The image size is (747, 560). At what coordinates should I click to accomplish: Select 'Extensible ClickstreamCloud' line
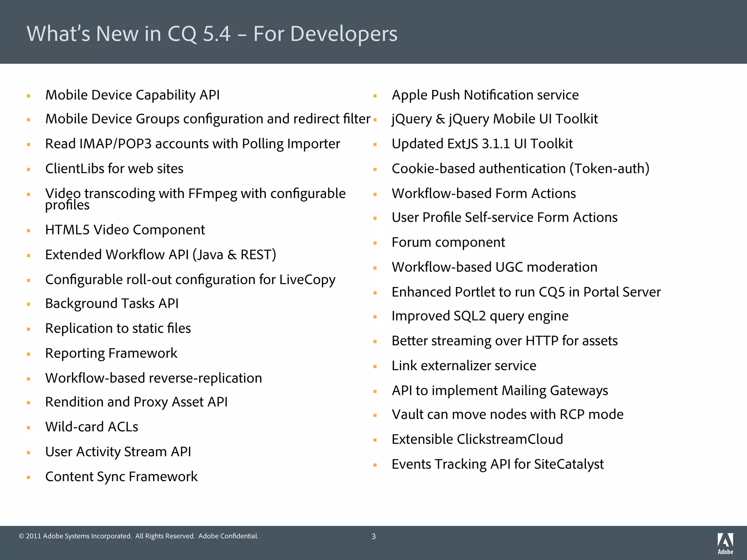[x=477, y=439]
